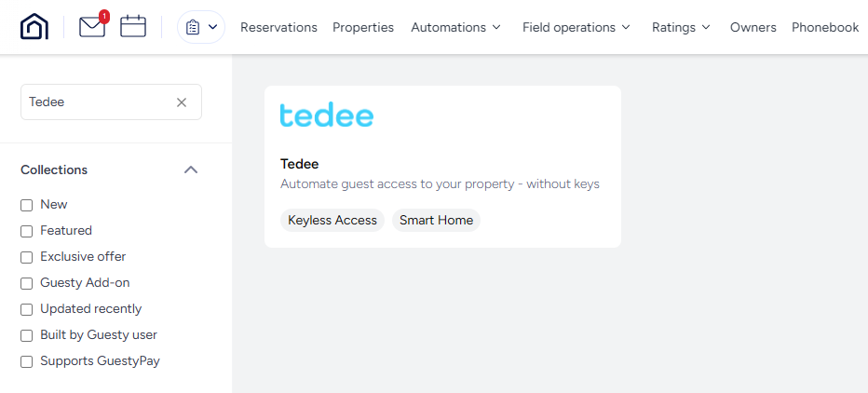Check the New collection checkbox
This screenshot has width=868, height=393.
[27, 205]
